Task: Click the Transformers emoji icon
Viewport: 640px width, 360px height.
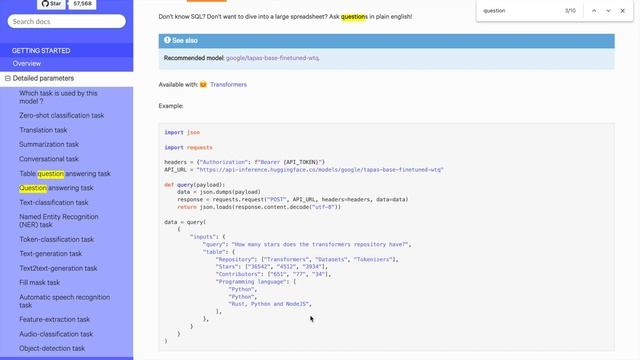Action: (x=203, y=84)
